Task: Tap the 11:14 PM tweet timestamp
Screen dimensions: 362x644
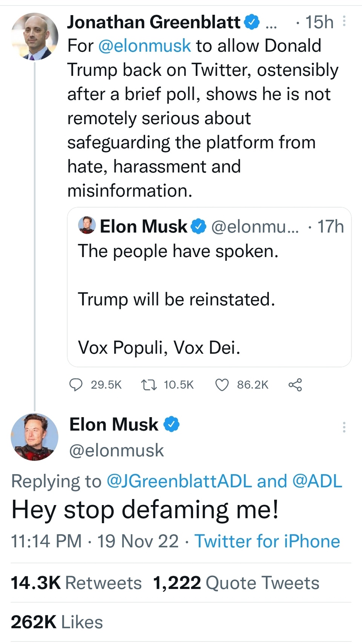Action: [46, 541]
